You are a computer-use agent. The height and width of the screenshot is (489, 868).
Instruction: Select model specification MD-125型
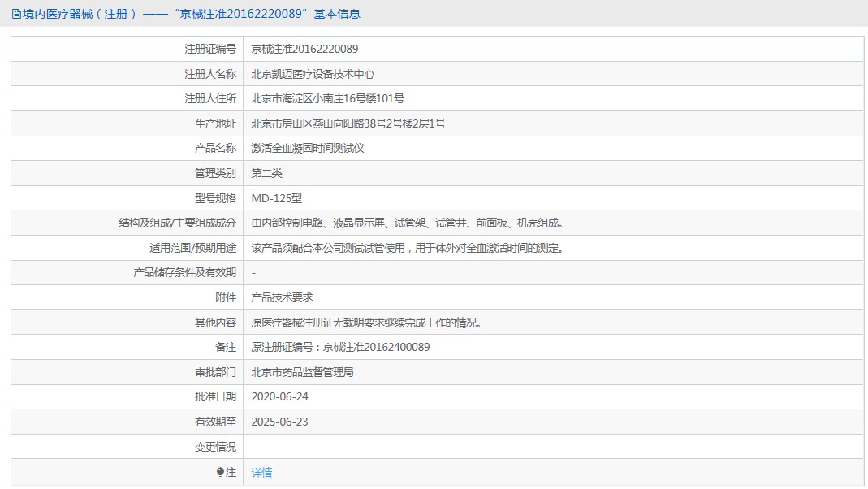[277, 197]
